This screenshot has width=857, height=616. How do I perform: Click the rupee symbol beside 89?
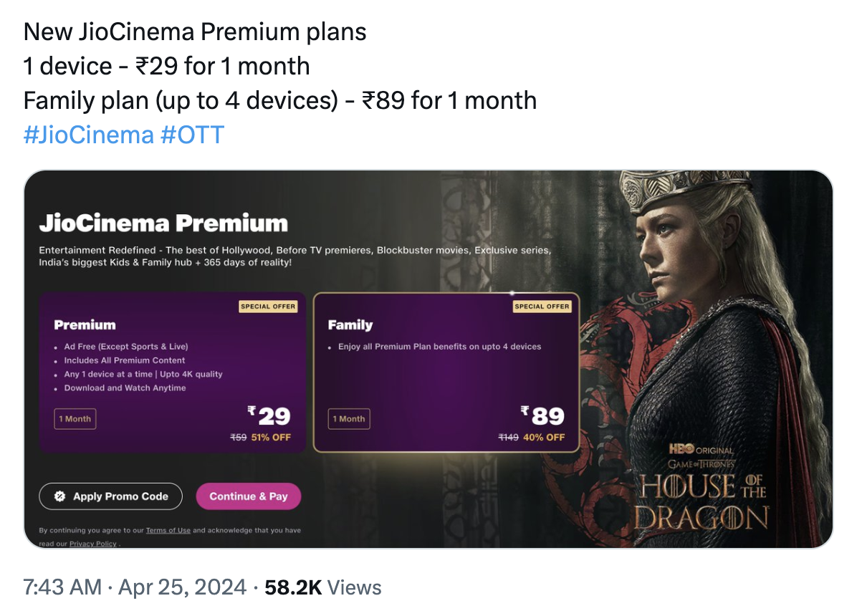(525, 411)
